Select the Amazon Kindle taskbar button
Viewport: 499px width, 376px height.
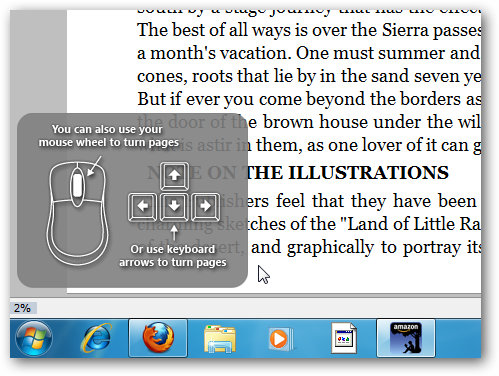(406, 338)
